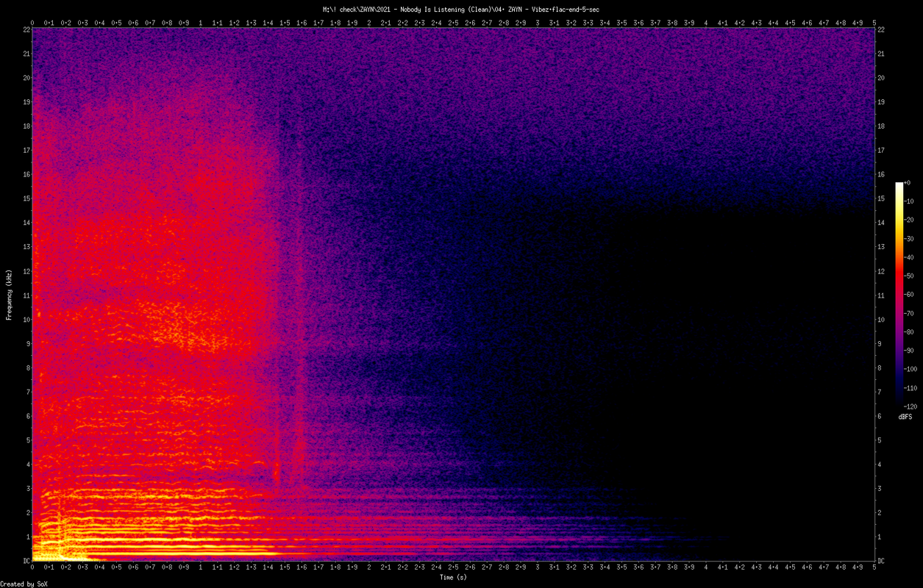Click the '12' tick on the left frequency axis
The height and width of the screenshot is (588, 923).
26,271
